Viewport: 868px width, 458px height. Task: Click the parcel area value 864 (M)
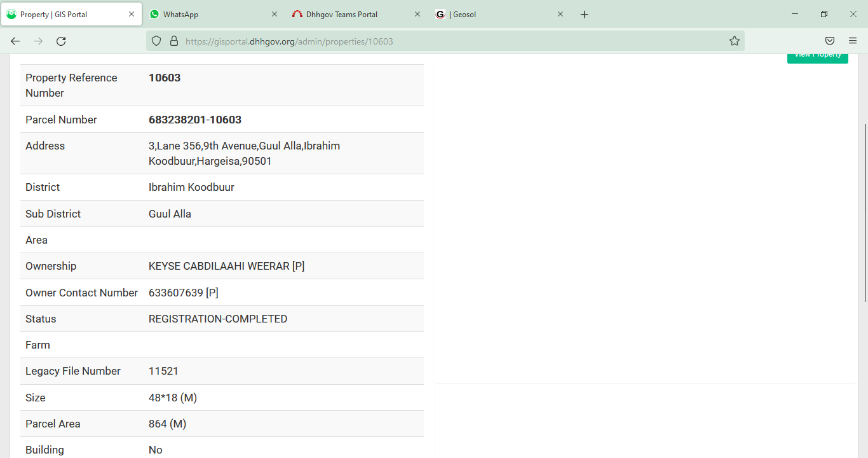point(167,424)
